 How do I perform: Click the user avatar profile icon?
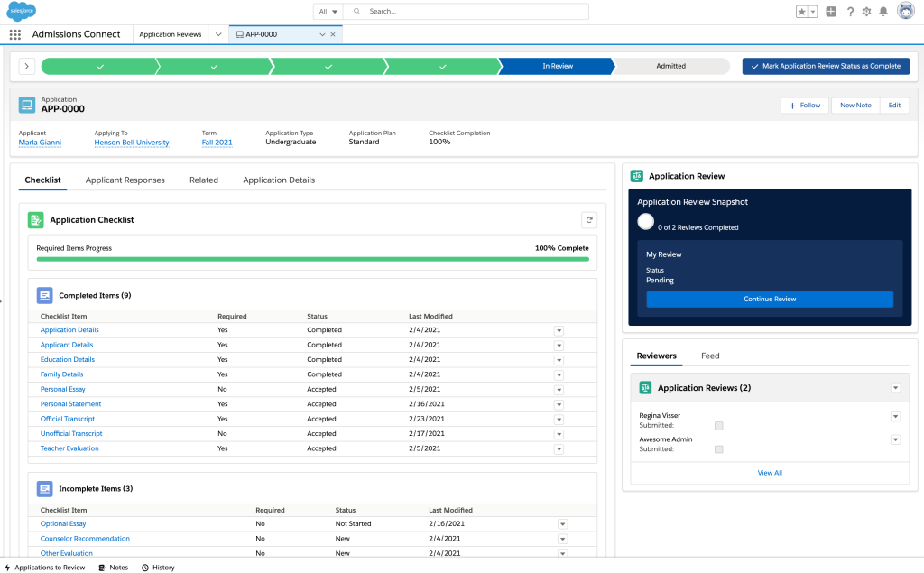905,12
